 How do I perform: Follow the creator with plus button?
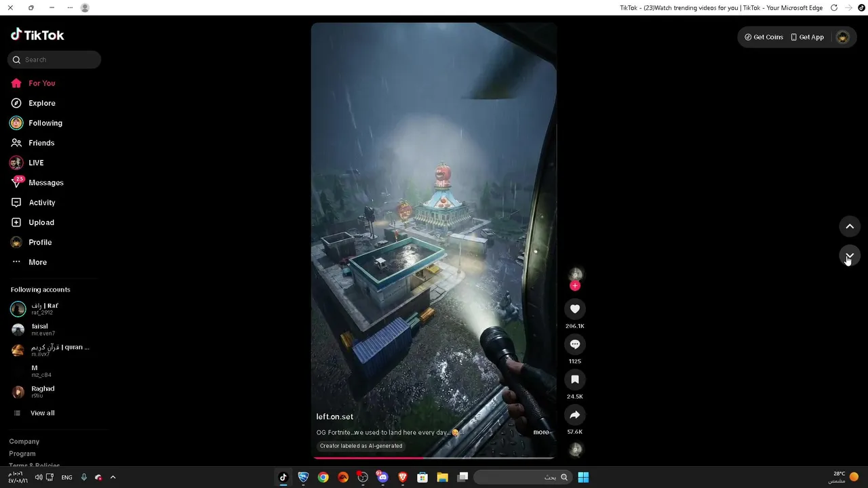(575, 286)
